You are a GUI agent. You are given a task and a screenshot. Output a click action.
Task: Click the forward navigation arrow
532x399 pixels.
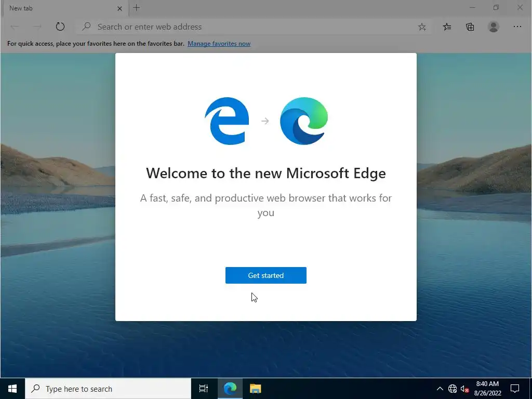[37, 26]
